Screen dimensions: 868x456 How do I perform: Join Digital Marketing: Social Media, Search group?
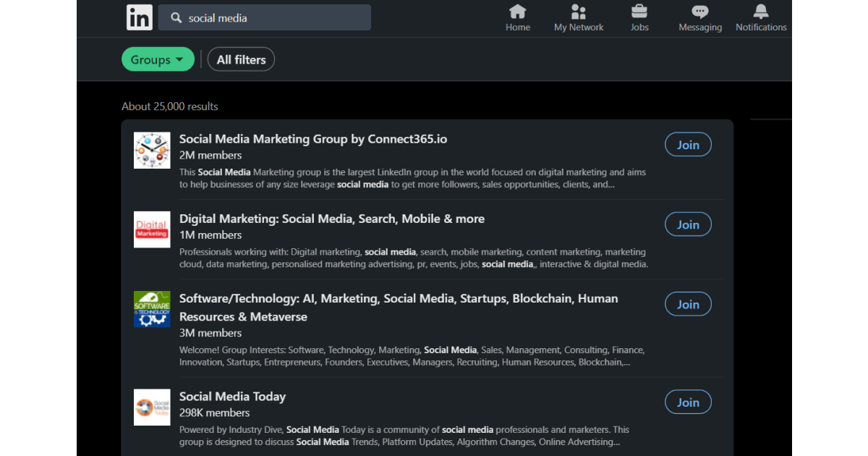click(x=688, y=224)
